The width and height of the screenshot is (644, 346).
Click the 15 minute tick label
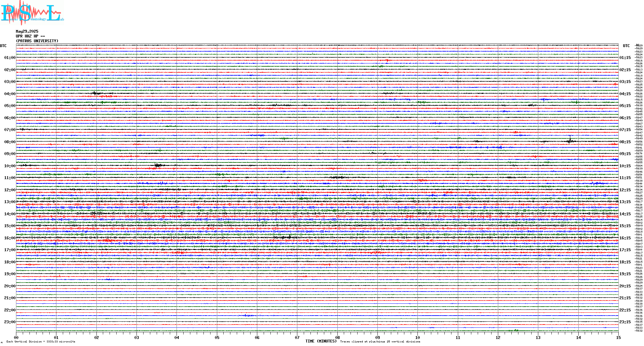coord(618,337)
